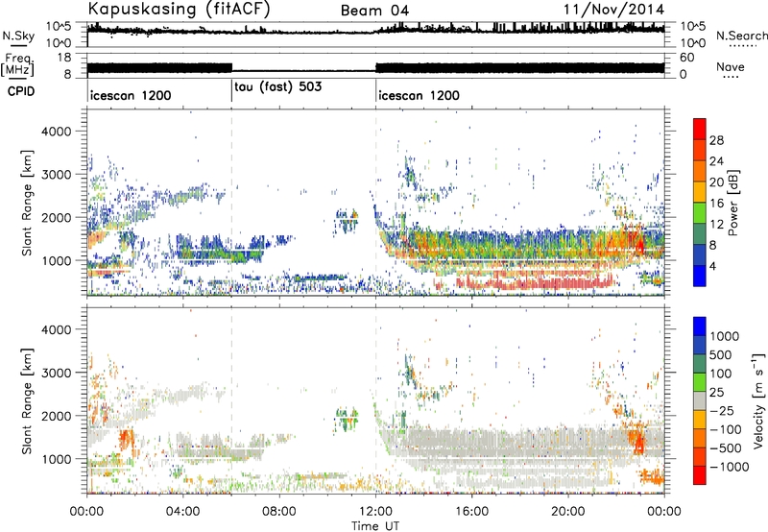The height and width of the screenshot is (532, 768).
Task: Click the 'N.Sky' legend label
Action: coord(18,36)
